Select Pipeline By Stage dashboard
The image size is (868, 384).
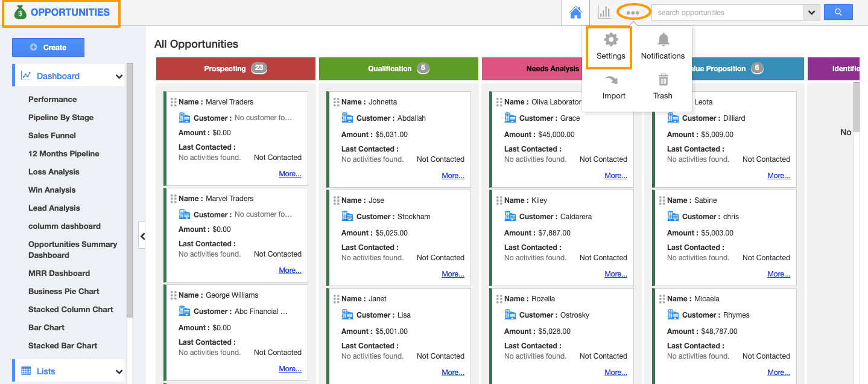pyautogui.click(x=61, y=117)
